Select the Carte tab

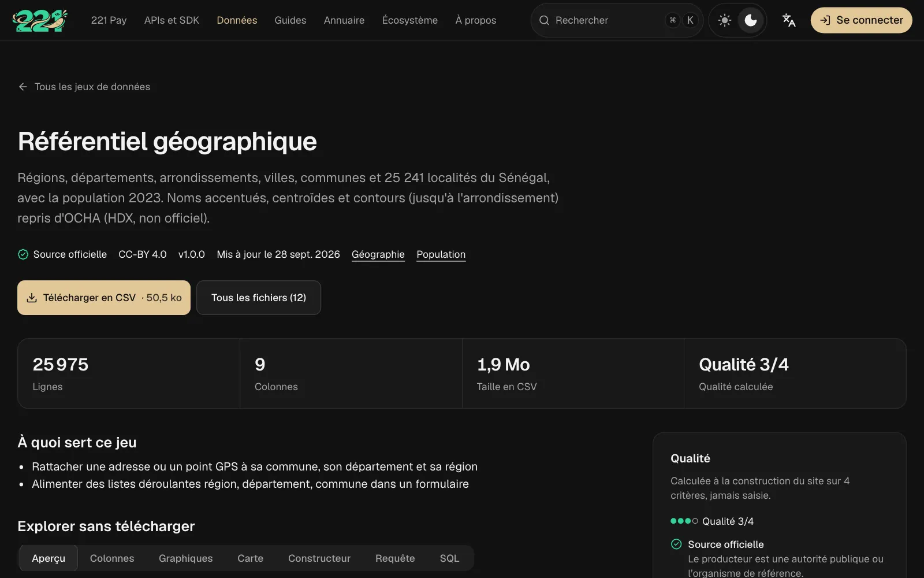[x=250, y=558]
